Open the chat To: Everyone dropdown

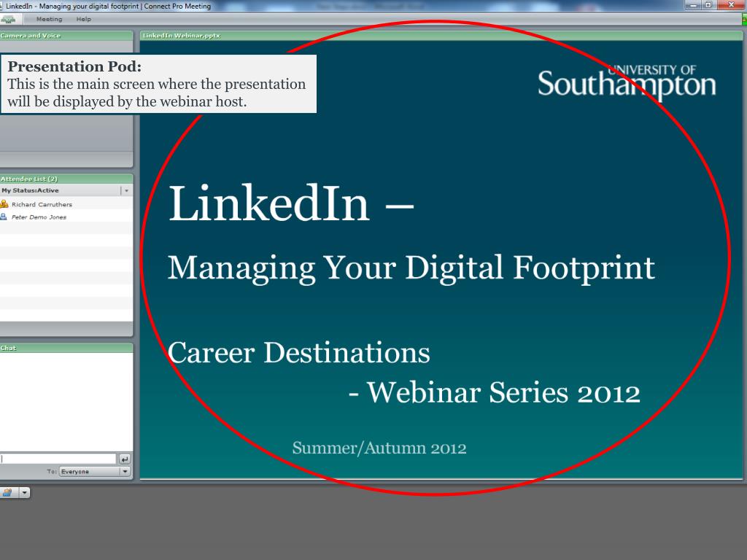[95, 472]
